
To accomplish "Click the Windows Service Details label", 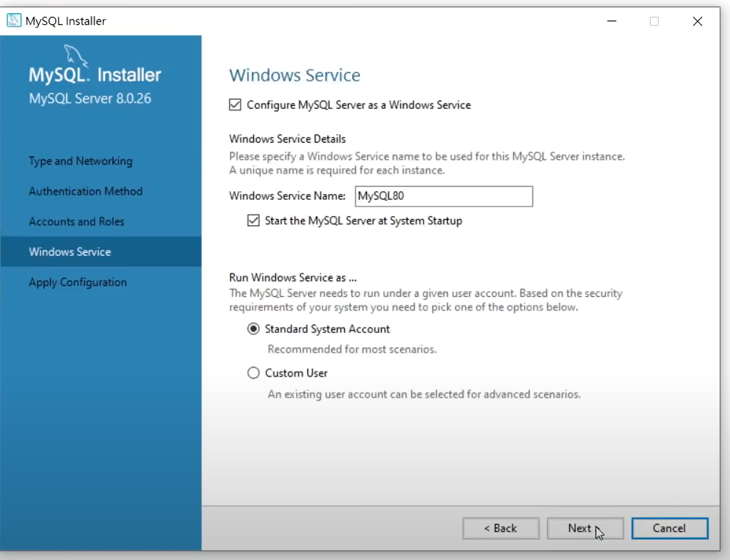I will click(288, 139).
